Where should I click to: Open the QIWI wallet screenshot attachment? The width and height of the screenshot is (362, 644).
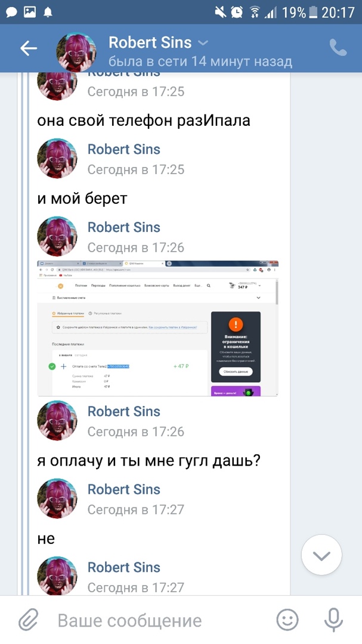tap(158, 328)
